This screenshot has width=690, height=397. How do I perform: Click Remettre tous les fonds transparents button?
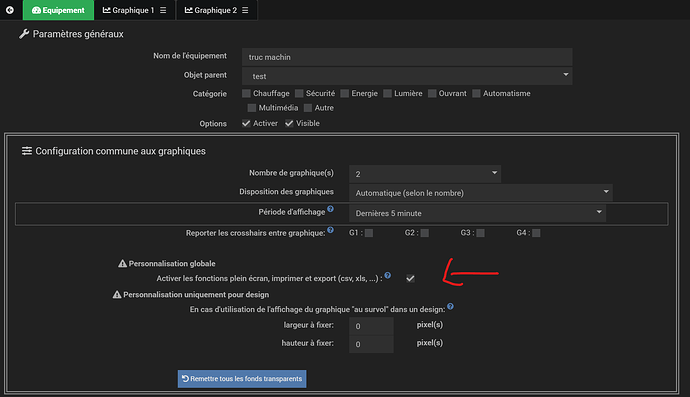point(242,379)
